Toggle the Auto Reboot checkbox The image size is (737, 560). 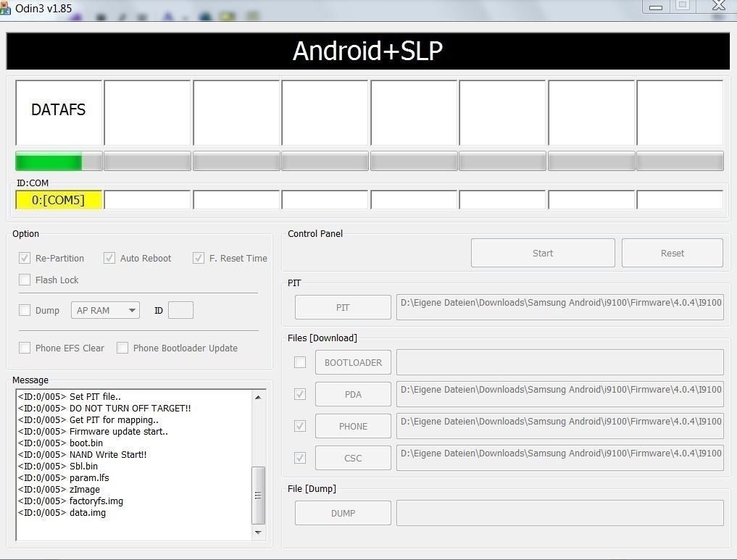click(x=109, y=258)
